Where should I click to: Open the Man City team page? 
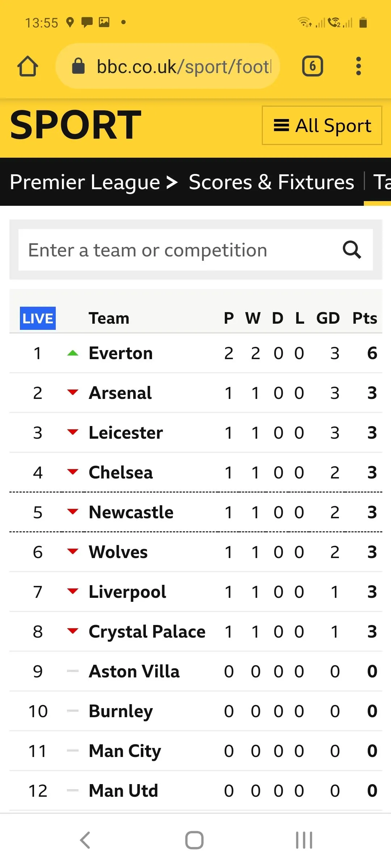pyautogui.click(x=125, y=751)
